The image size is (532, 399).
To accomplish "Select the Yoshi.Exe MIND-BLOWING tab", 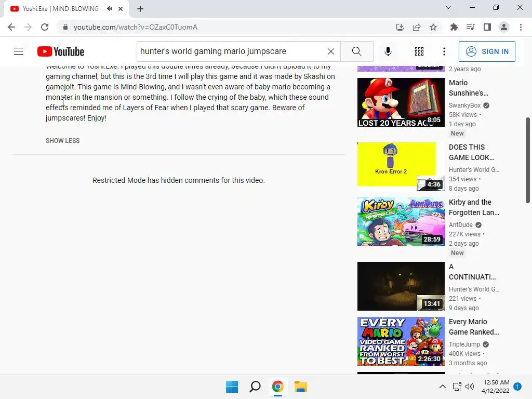I will 60,9.
